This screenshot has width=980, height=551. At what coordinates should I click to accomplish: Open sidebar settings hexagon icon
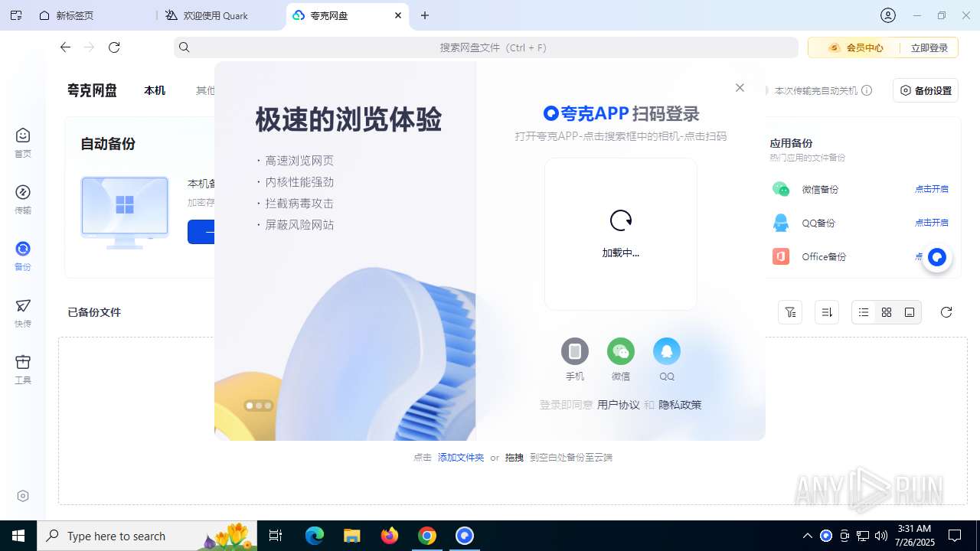[x=23, y=496]
